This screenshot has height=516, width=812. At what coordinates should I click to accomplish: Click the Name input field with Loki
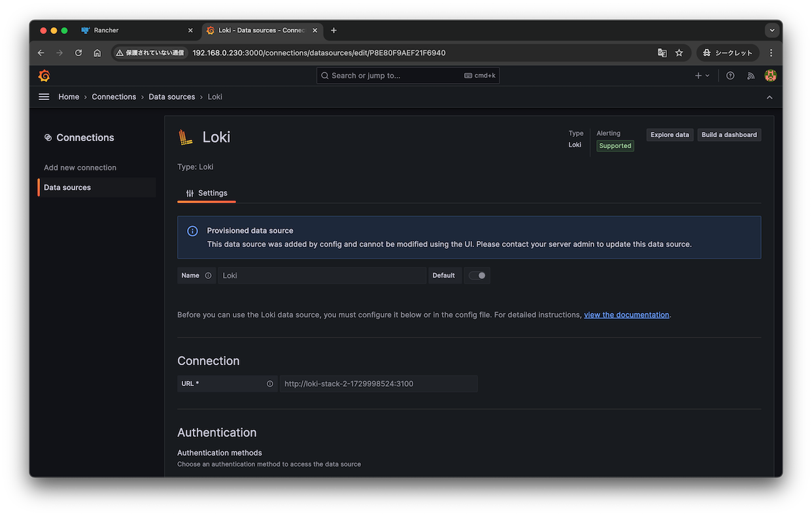(x=322, y=276)
